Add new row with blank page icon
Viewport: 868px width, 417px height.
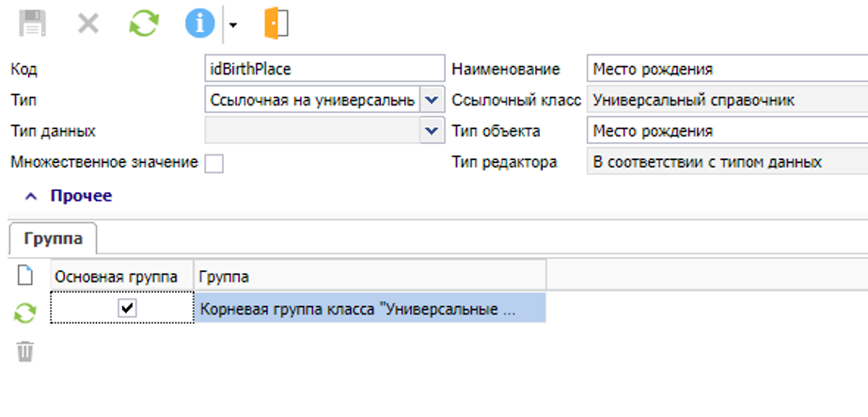[25, 276]
